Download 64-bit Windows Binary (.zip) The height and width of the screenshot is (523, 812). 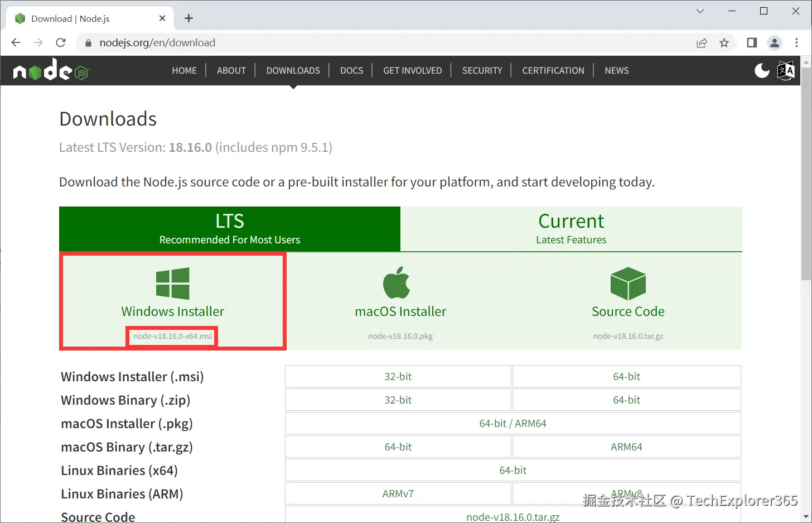pyautogui.click(x=627, y=400)
